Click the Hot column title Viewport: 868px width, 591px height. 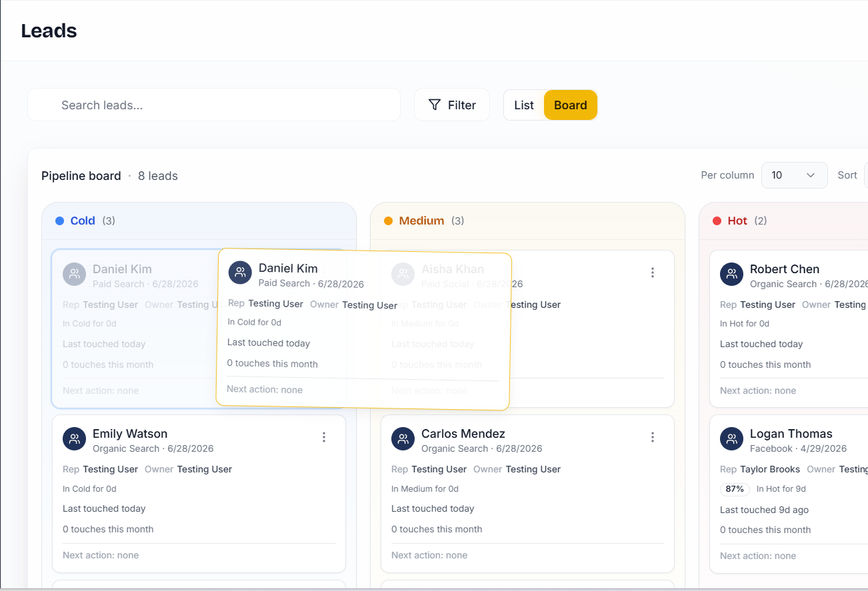pos(737,221)
